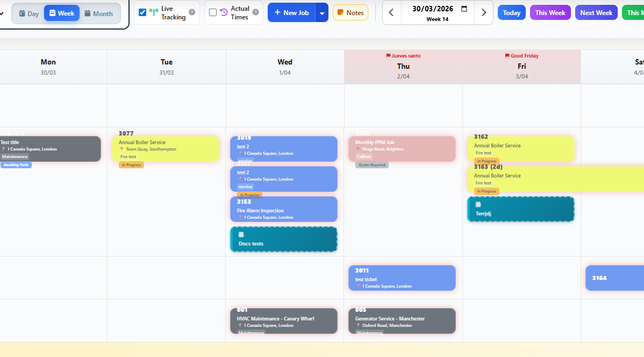Switch to Day view

point(28,13)
